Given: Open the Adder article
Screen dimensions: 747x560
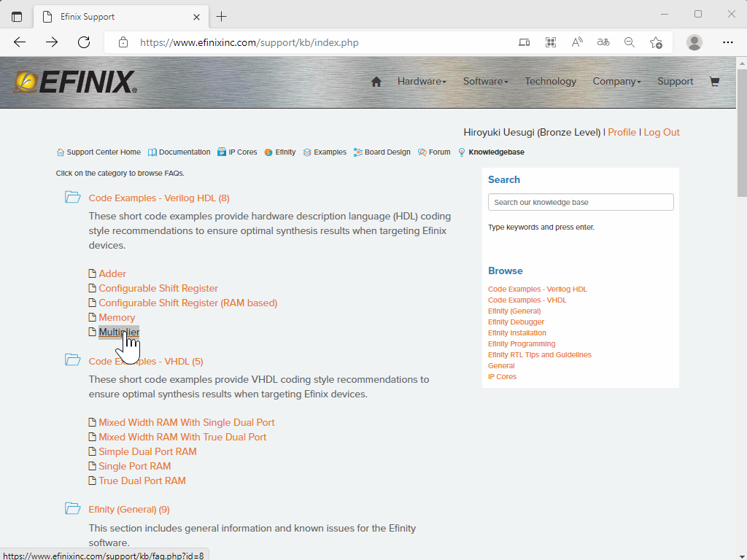Looking at the screenshot, I should click(x=112, y=274).
